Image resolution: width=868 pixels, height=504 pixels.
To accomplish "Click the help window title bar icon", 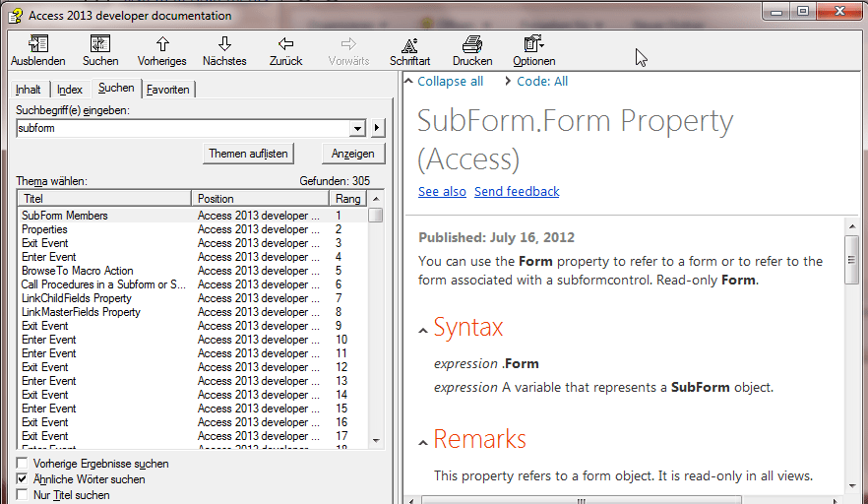I will coord(16,16).
